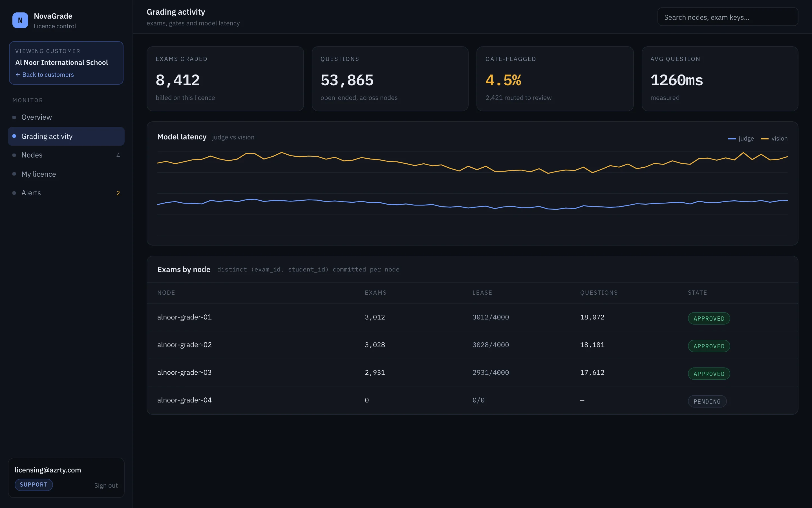Focus the Search nodes, exam keys field
Image resolution: width=812 pixels, height=508 pixels.
[x=727, y=17]
